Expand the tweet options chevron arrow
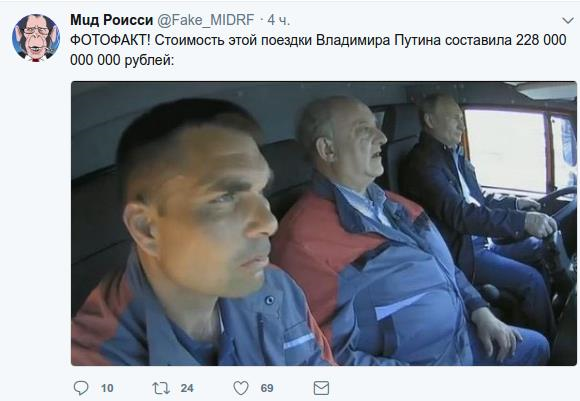580x401 pixels. 568,20
